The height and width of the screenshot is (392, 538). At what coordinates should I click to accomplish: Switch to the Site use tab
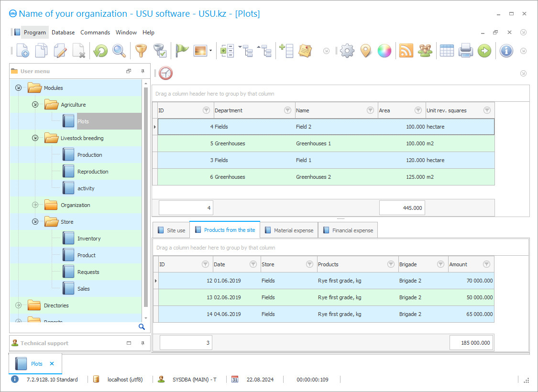[171, 230]
